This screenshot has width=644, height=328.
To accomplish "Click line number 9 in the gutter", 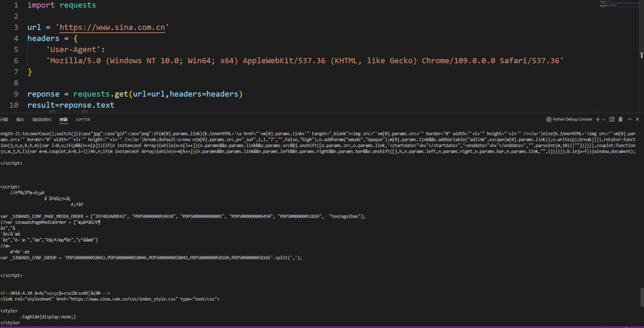I will point(16,94).
